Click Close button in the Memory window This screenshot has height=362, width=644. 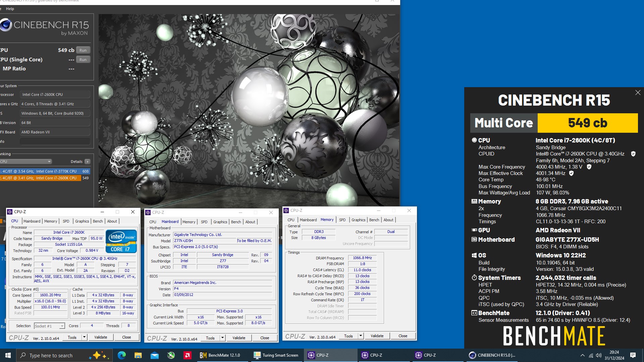tap(403, 336)
